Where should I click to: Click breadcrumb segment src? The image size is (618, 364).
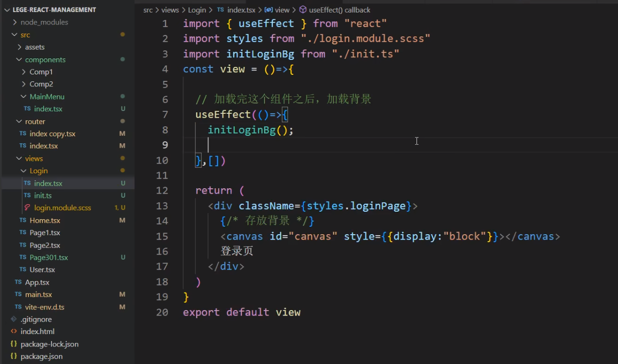(148, 10)
